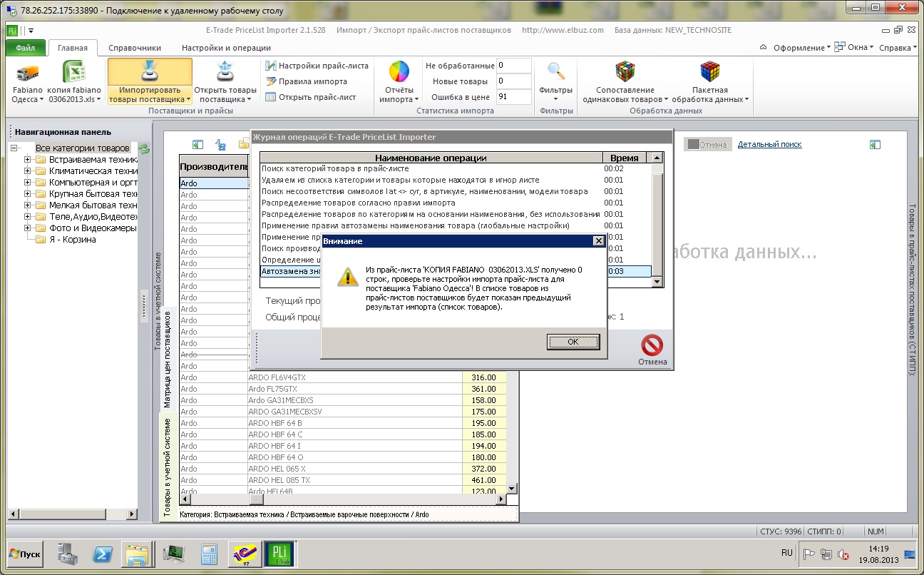Click the Server Manager icon in the taskbar
The height and width of the screenshot is (575, 924).
(68, 554)
